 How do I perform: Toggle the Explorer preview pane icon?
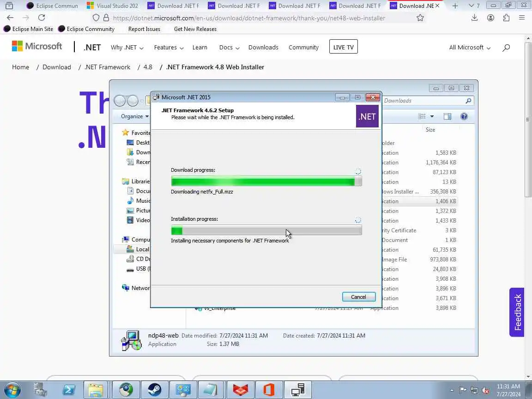pos(447,116)
